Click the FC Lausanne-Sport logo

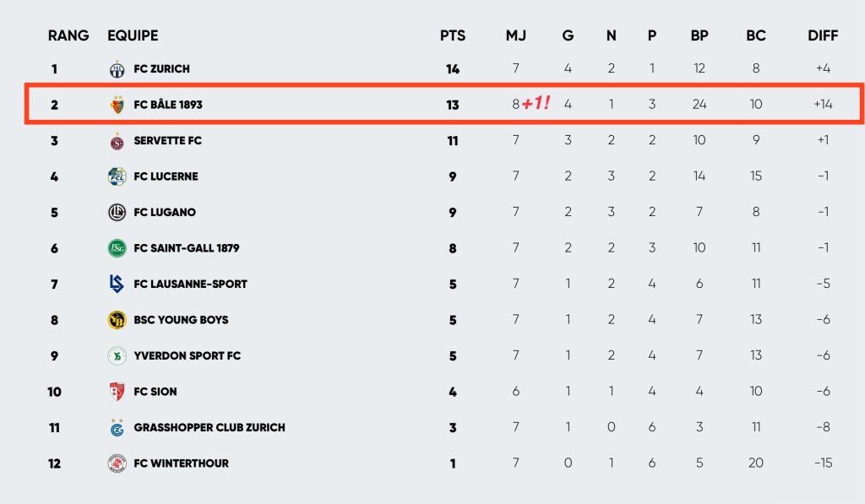[117, 285]
